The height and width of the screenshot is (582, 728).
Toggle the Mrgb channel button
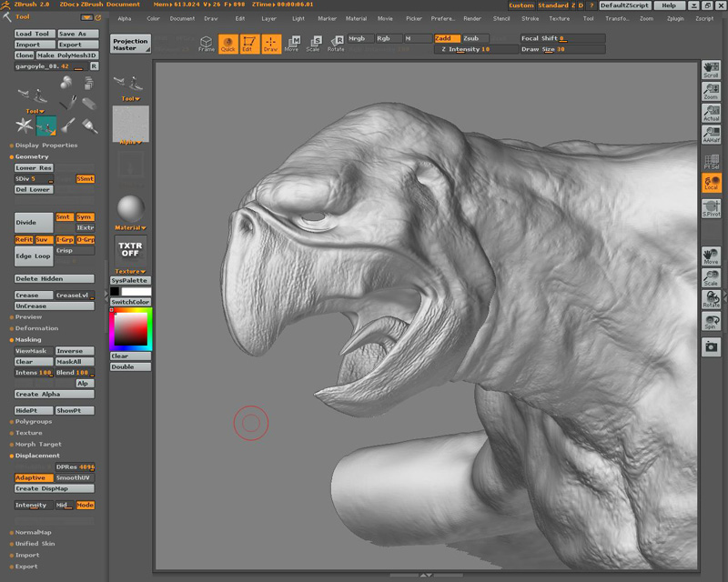click(360, 38)
